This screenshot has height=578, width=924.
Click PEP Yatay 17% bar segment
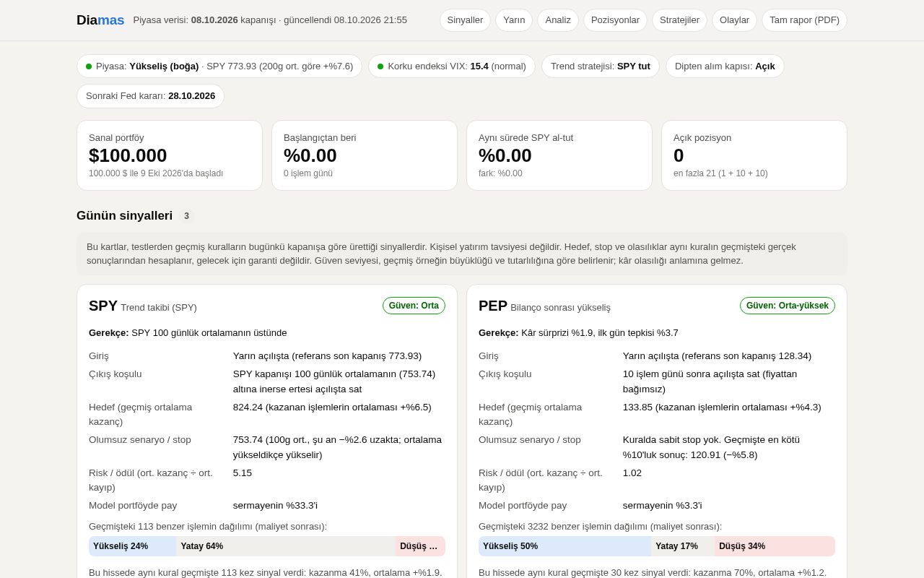683,546
